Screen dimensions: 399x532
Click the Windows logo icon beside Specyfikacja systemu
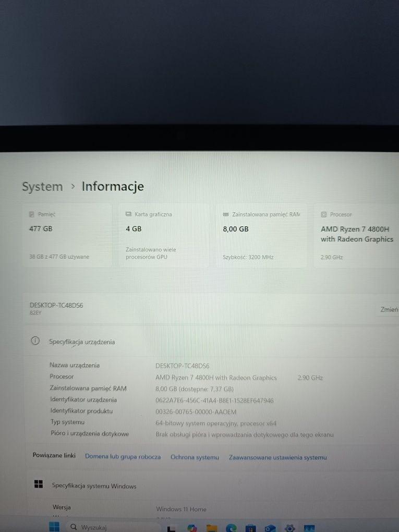click(39, 484)
